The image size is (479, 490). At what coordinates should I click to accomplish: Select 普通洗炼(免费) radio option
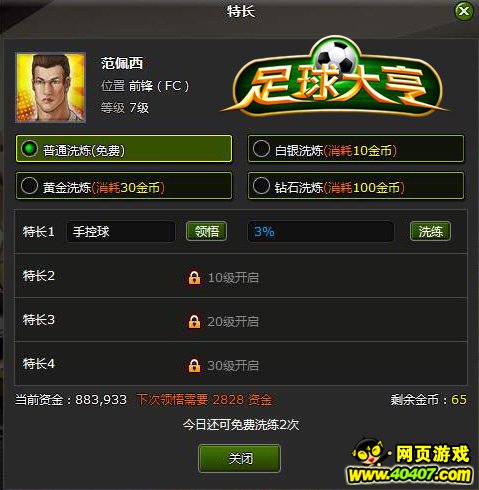(124, 149)
